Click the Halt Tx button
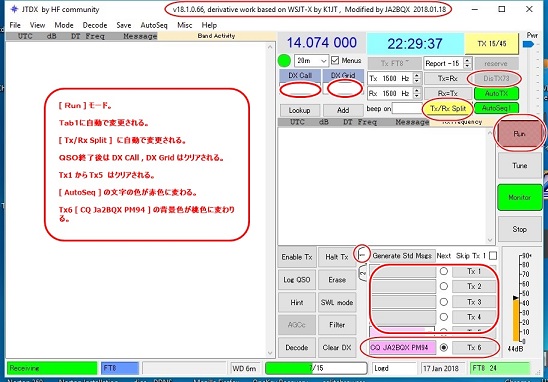Viewport: 548px width, 382px height. (337, 257)
